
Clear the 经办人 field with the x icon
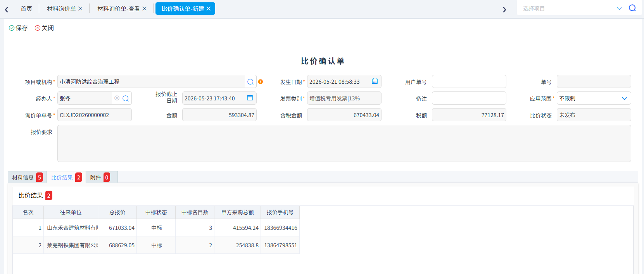pos(117,98)
